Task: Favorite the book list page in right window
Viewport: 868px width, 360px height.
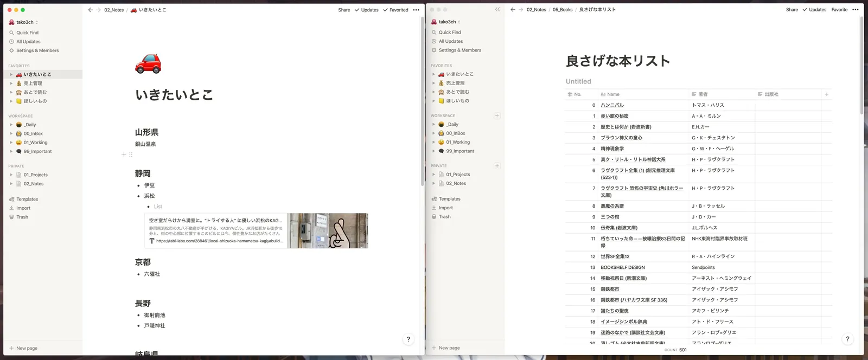Action: click(839, 10)
